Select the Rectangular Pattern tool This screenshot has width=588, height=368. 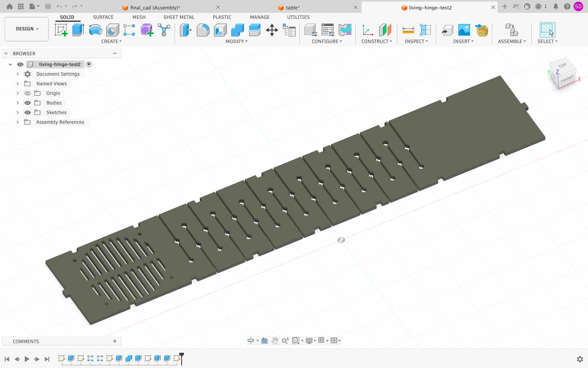[x=129, y=30]
